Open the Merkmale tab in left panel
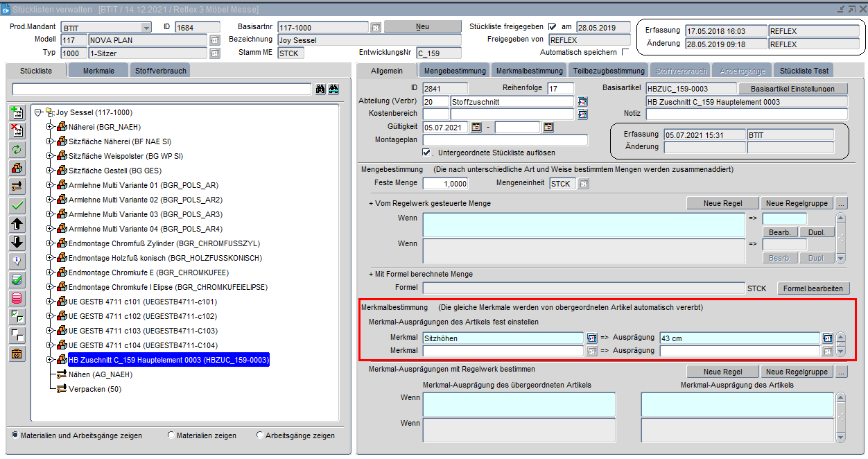868x459 pixels. [x=99, y=71]
